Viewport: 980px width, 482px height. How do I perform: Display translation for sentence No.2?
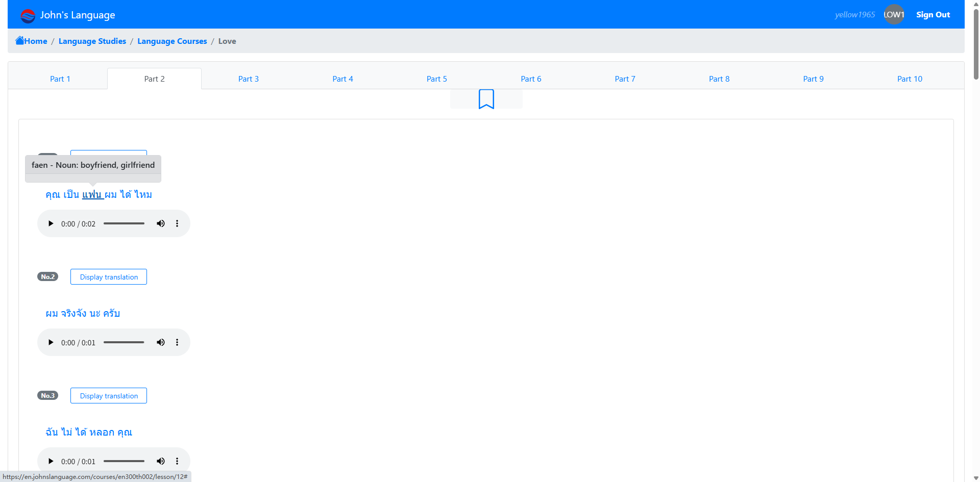[109, 277]
